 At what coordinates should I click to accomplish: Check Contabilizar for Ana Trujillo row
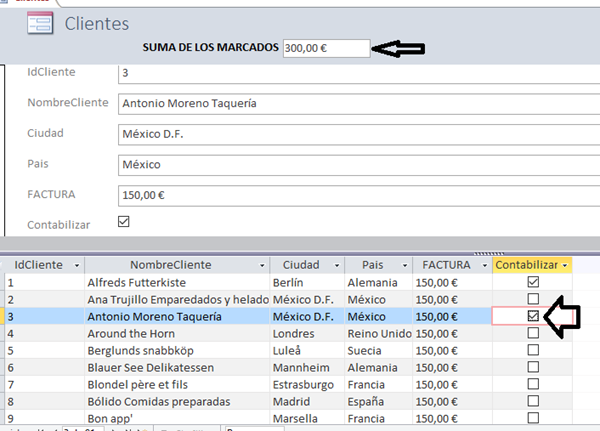pyautogui.click(x=532, y=299)
